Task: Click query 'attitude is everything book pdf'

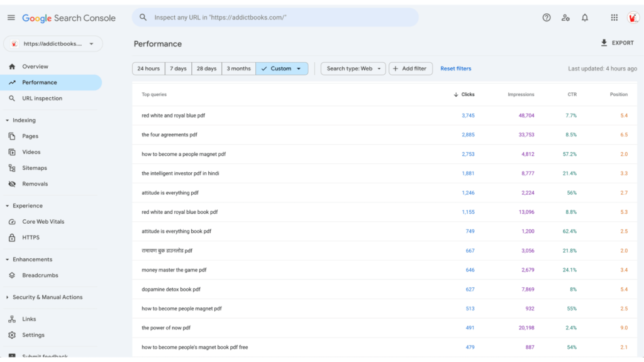Action: coord(177,231)
